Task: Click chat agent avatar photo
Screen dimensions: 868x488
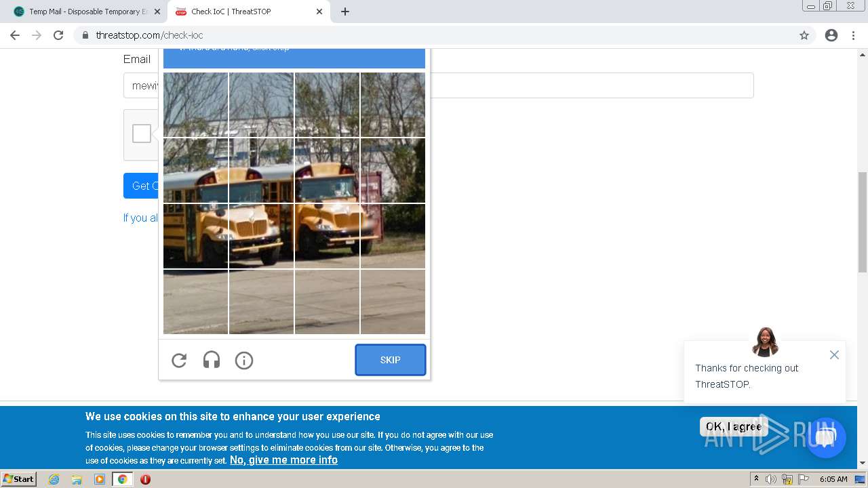Action: point(765,342)
